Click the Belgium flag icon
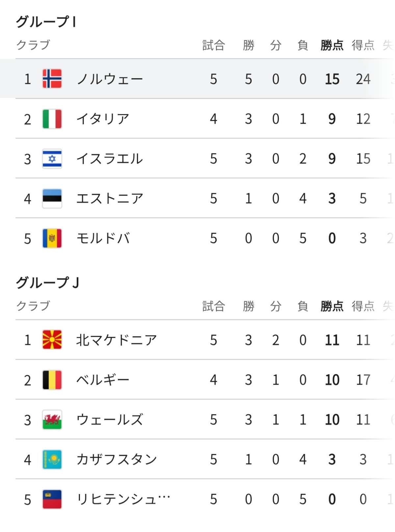Screen dimensions: 395x532 (52, 380)
